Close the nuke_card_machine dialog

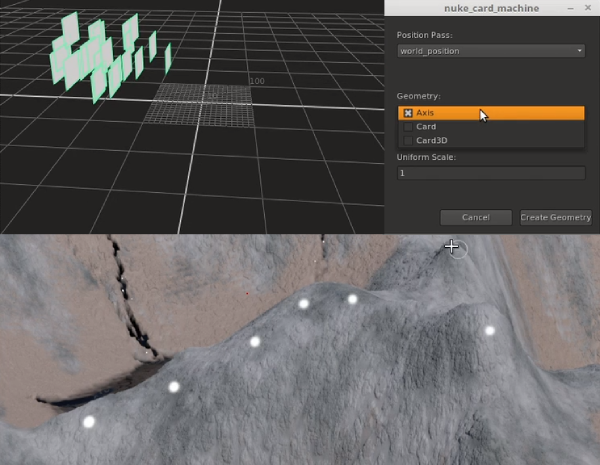point(590,8)
